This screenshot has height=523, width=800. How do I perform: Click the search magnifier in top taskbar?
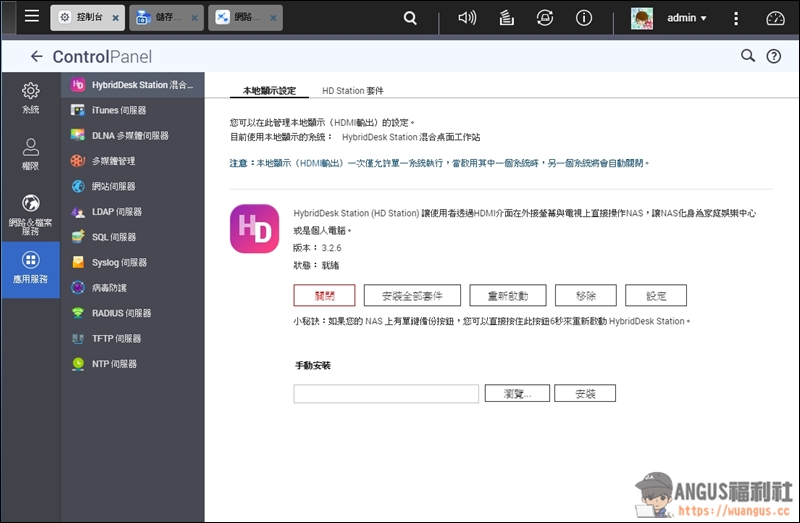(410, 18)
